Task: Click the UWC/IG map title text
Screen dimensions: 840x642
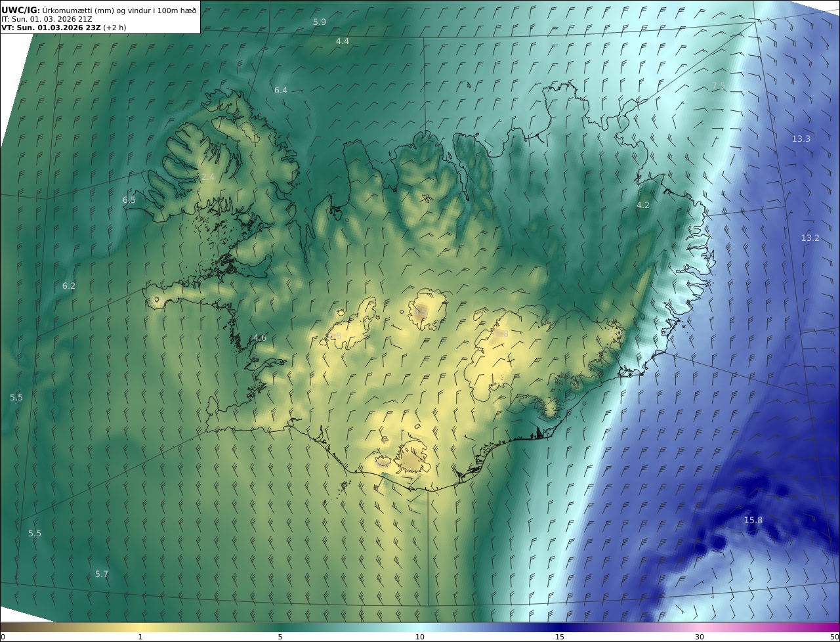Action: [99, 10]
